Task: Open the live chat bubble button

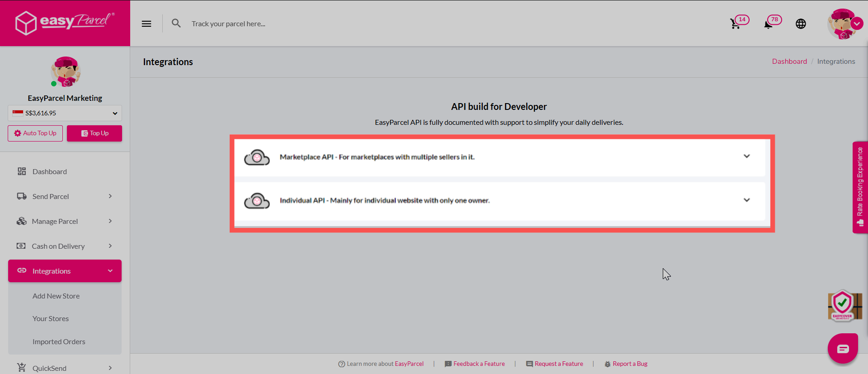Action: click(x=843, y=348)
